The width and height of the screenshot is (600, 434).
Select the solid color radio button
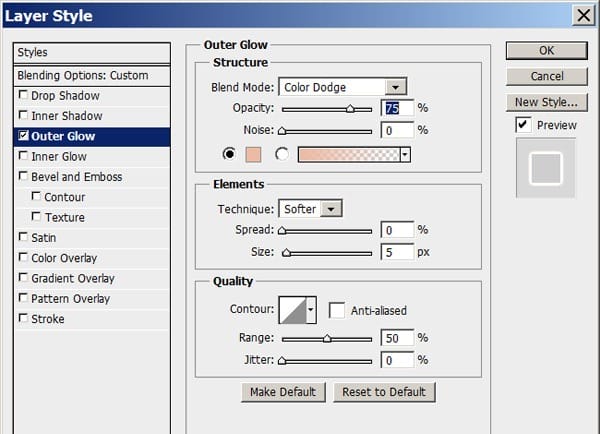[x=229, y=154]
